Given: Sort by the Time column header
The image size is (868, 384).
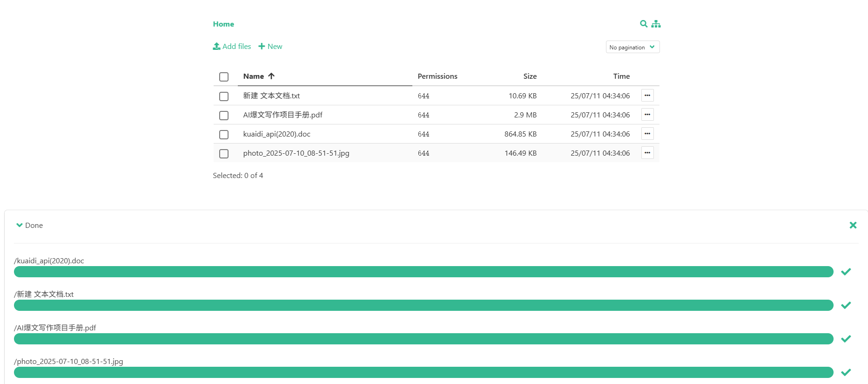Looking at the screenshot, I should click(621, 76).
